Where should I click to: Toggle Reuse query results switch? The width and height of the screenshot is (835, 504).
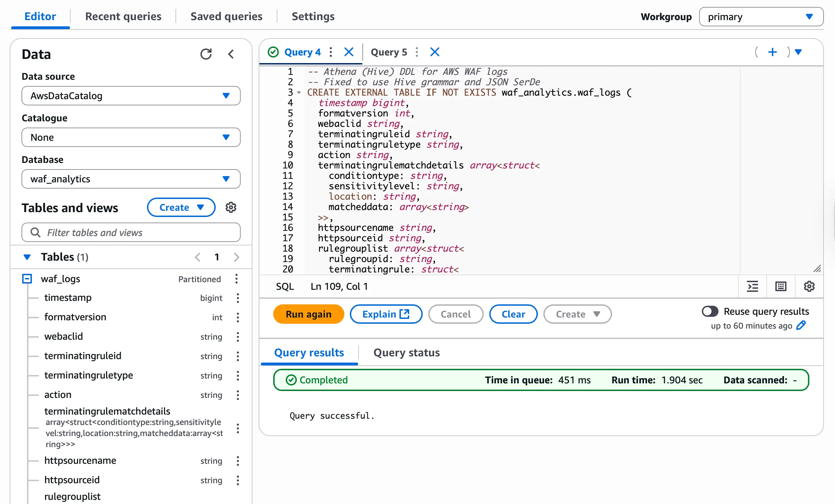(x=710, y=311)
